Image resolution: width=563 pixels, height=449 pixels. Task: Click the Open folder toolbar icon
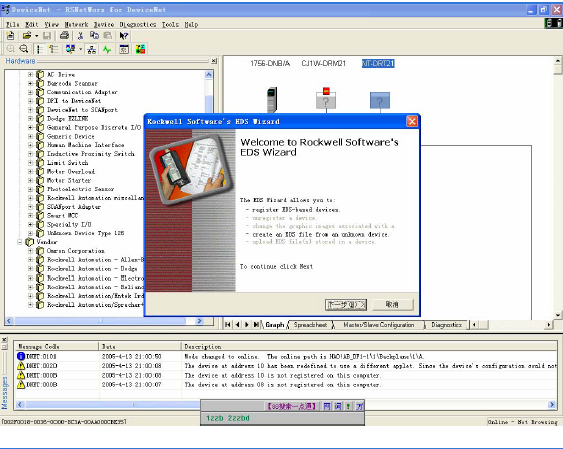(27, 36)
